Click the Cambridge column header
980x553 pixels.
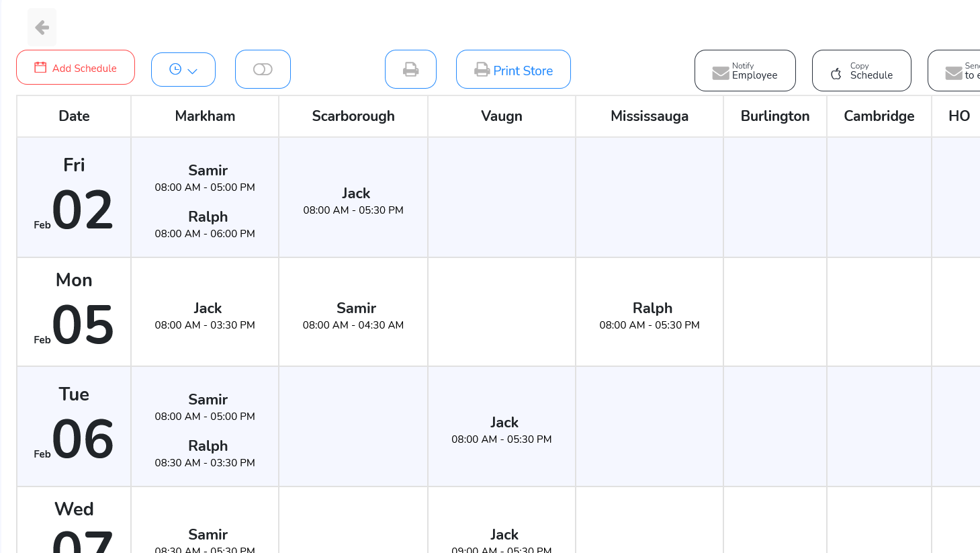coord(879,116)
